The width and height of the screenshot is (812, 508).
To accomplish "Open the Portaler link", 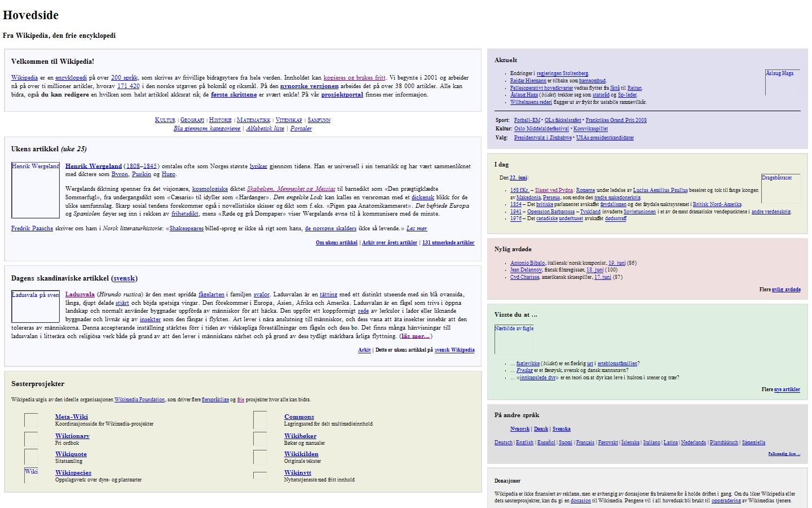I will coord(301,129).
